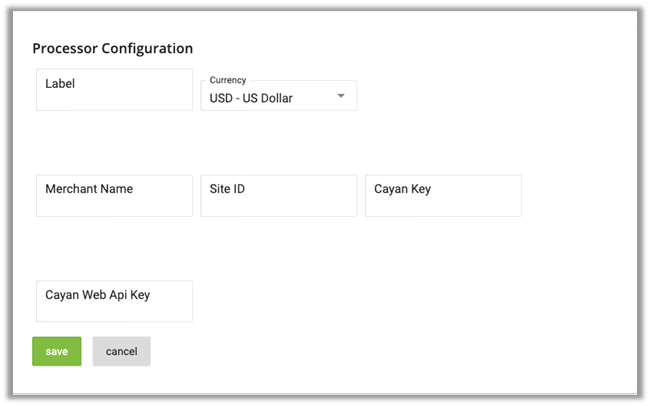The width and height of the screenshot is (650, 406).
Task: Click the Label input field
Action: point(114,90)
